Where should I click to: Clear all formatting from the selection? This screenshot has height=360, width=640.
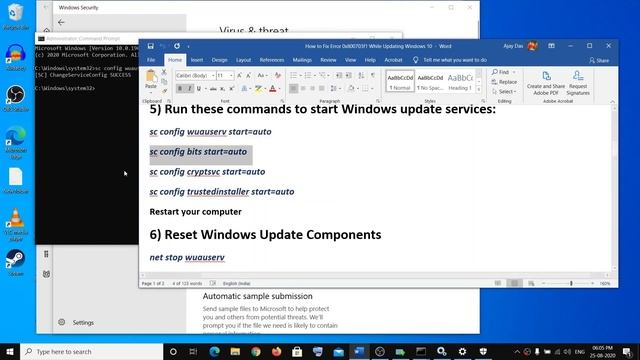(278, 76)
